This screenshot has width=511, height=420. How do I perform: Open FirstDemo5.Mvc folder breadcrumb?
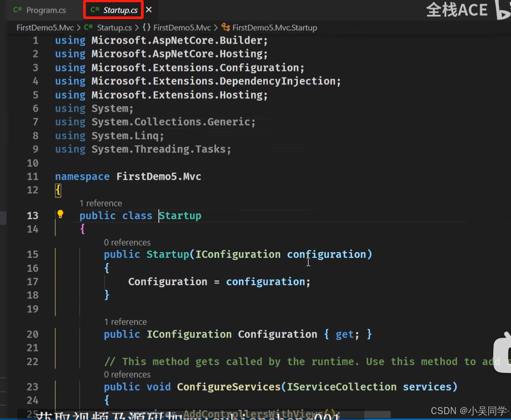click(x=45, y=28)
